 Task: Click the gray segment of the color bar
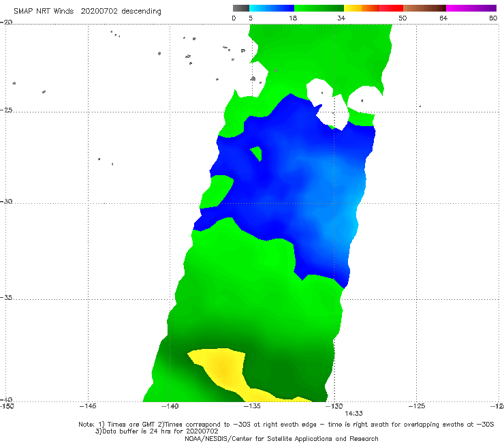tap(240, 8)
